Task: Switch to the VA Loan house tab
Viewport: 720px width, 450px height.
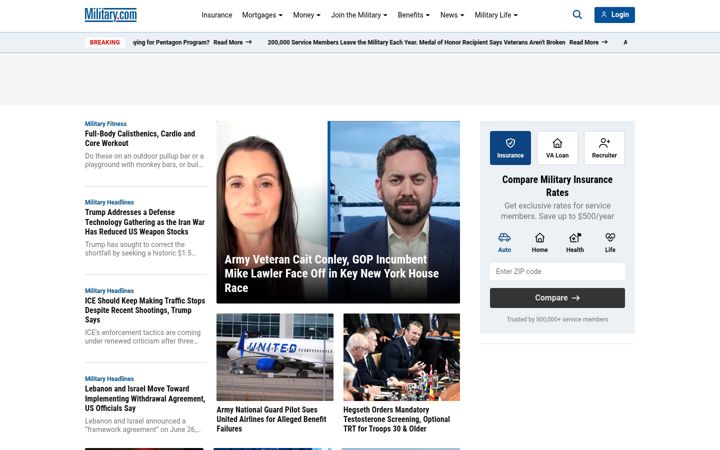Action: click(557, 148)
